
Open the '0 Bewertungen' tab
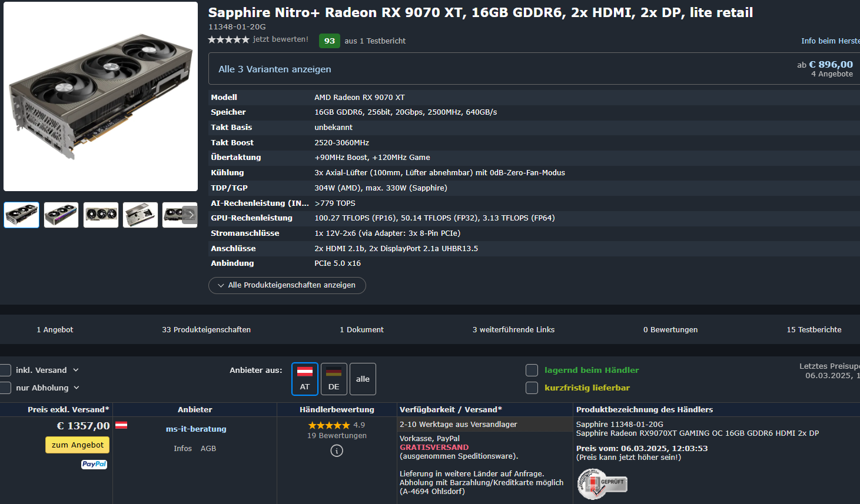[670, 330]
